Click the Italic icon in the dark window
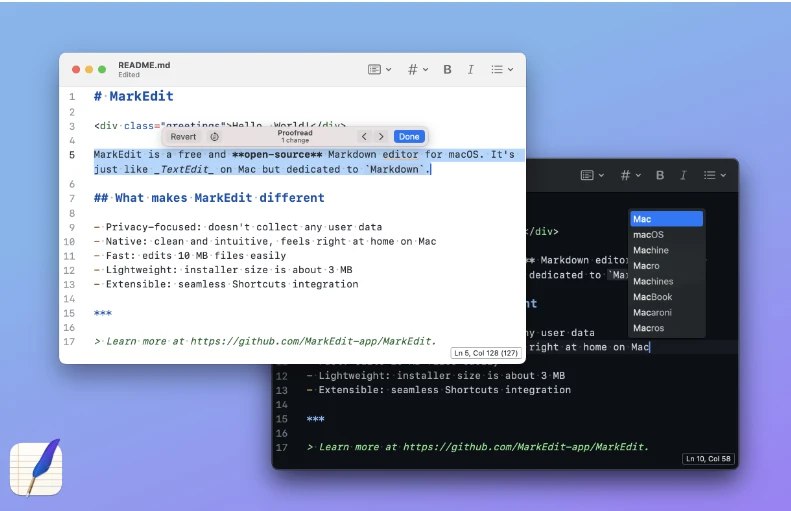 tap(683, 175)
